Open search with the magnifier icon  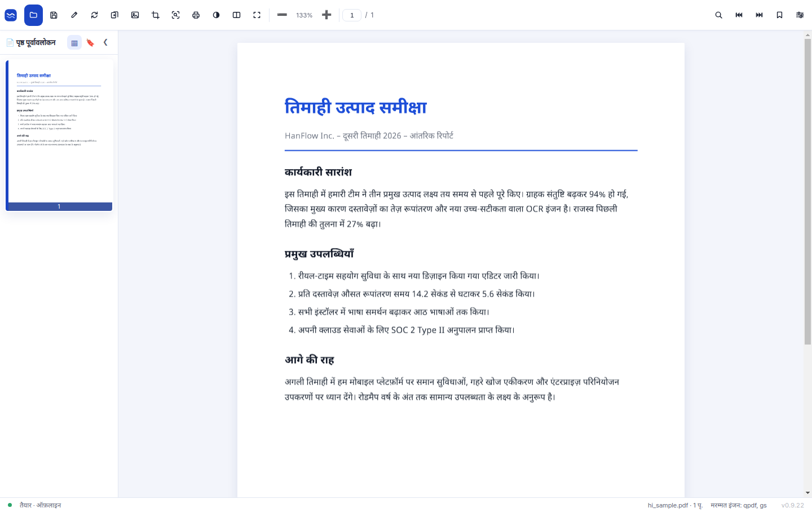coord(718,15)
